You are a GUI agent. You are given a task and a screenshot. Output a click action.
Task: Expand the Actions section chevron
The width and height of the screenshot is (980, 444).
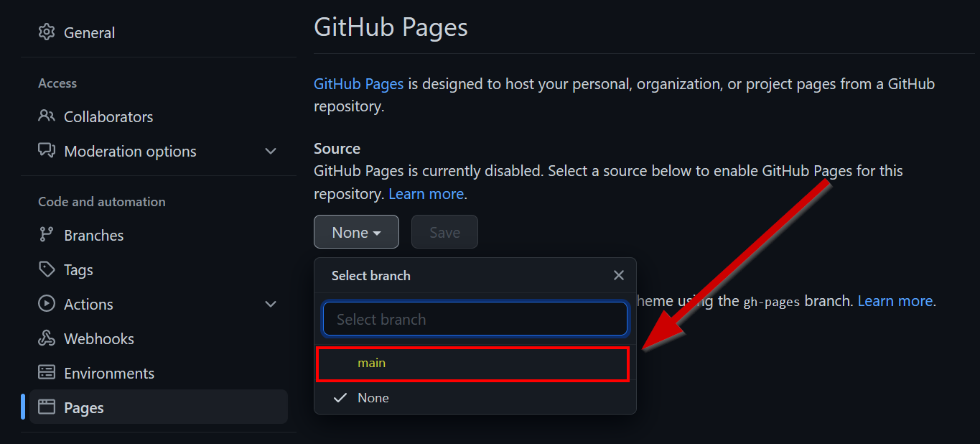click(271, 304)
